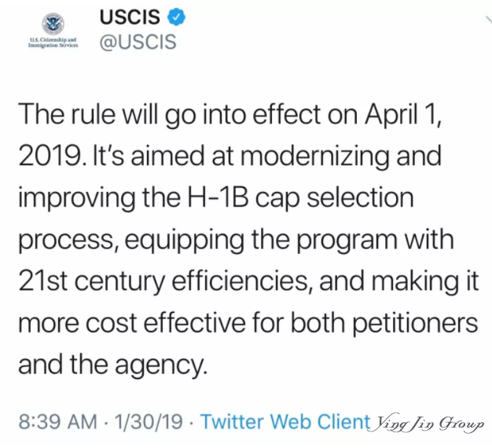This screenshot has height=448, width=492.
Task: Click the @USCIS handle
Action: [x=138, y=42]
